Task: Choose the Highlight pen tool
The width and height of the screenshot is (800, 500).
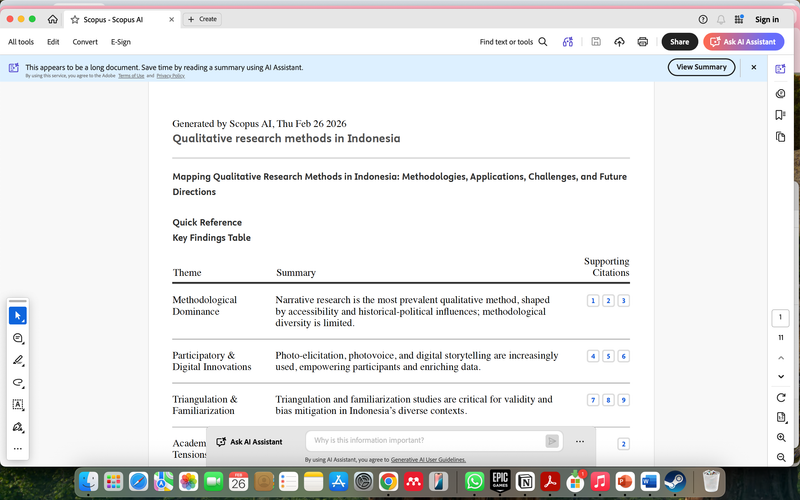Action: 18,361
